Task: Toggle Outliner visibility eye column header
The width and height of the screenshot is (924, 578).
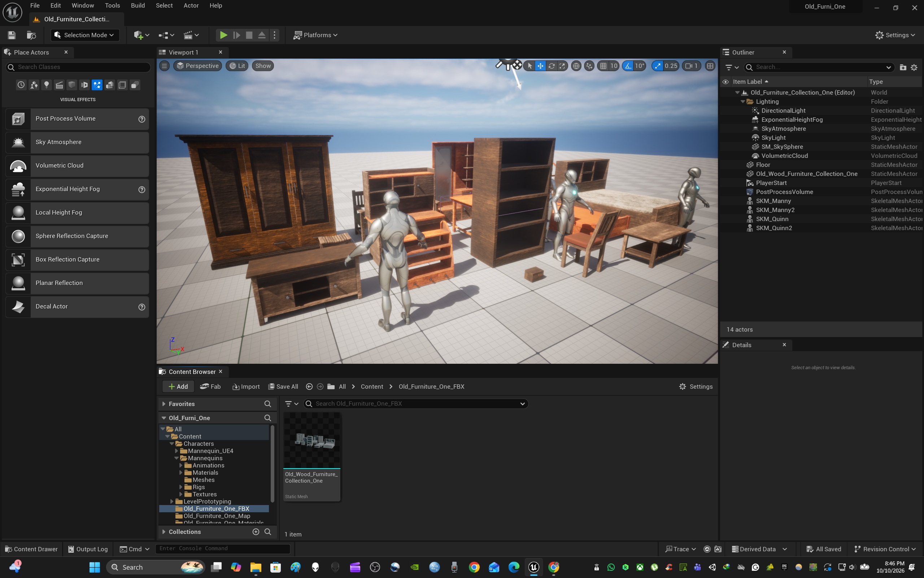Action: point(725,82)
